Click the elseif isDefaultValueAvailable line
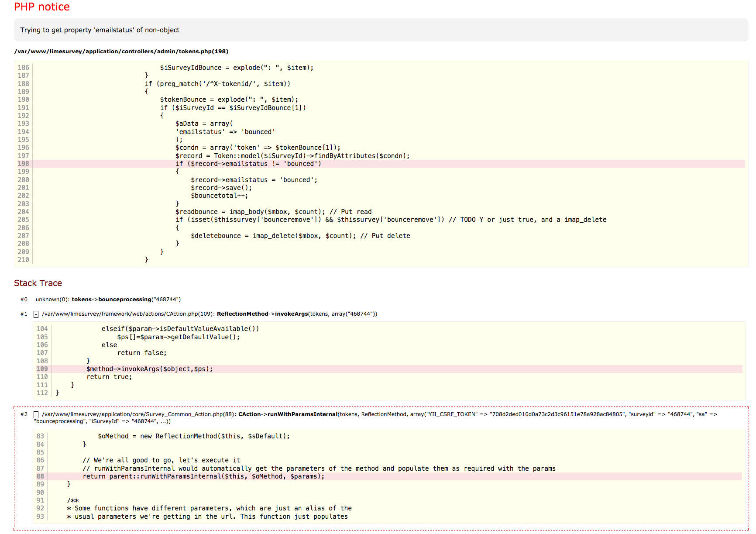 (180, 329)
